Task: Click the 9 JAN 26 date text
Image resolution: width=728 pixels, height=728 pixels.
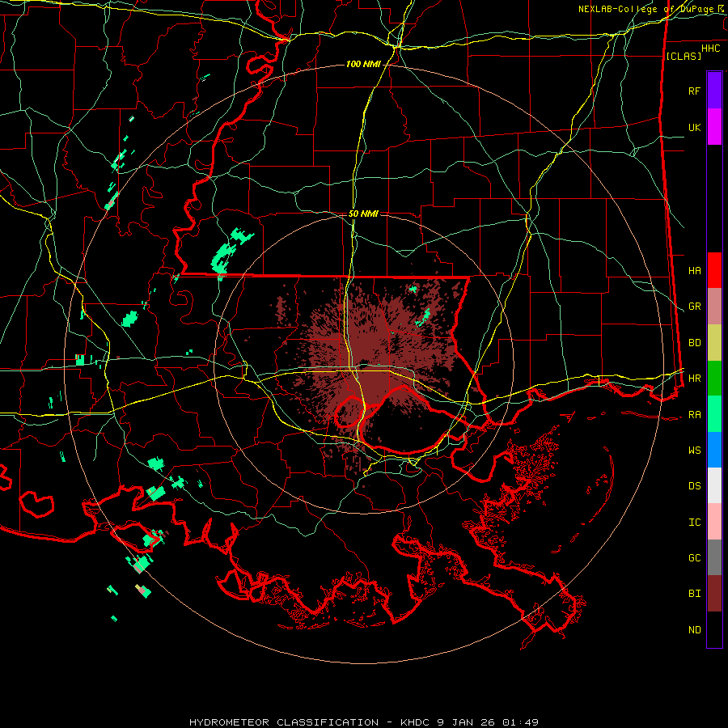Action: (468, 722)
